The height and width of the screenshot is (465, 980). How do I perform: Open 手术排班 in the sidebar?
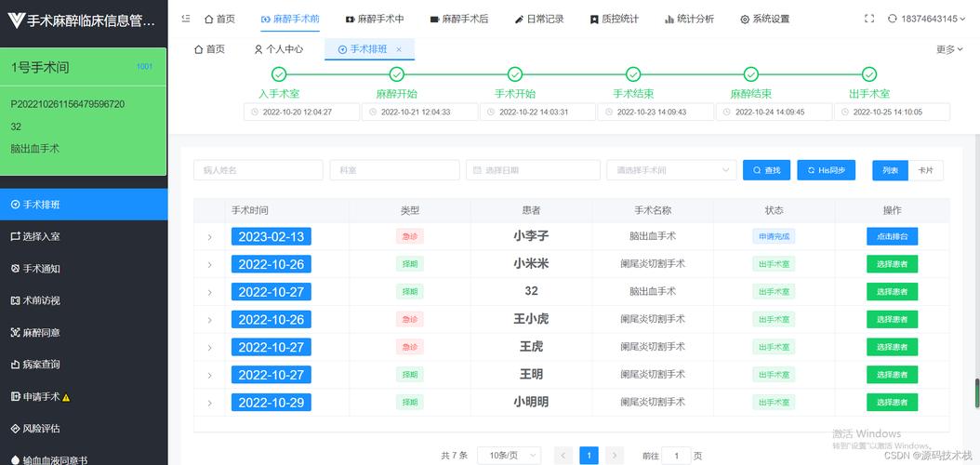point(84,205)
